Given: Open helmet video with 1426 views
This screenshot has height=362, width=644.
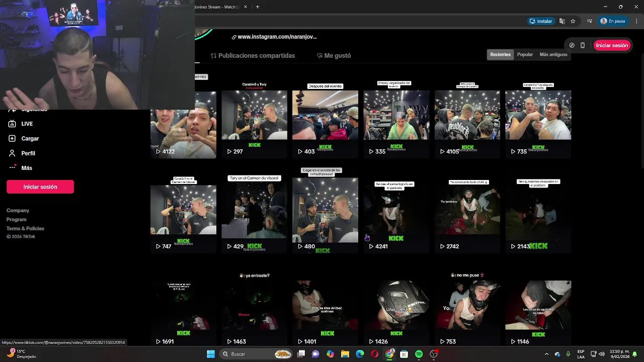Looking at the screenshot, I should click(396, 313).
